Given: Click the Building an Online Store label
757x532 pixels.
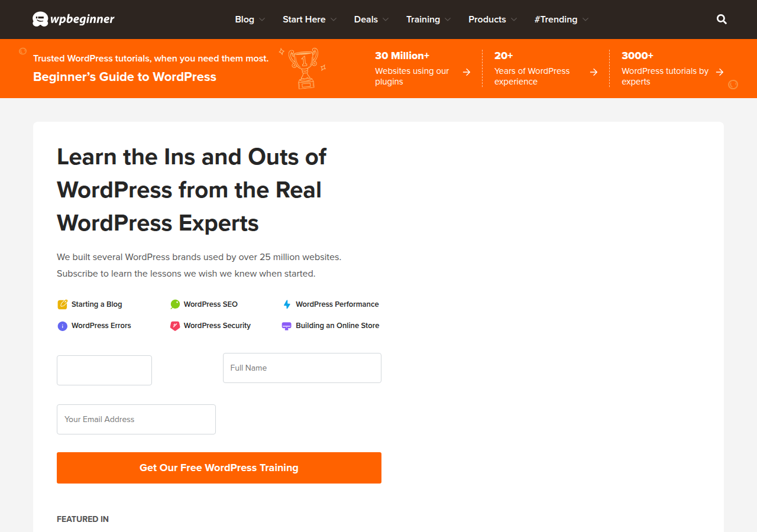Looking at the screenshot, I should click(338, 326).
